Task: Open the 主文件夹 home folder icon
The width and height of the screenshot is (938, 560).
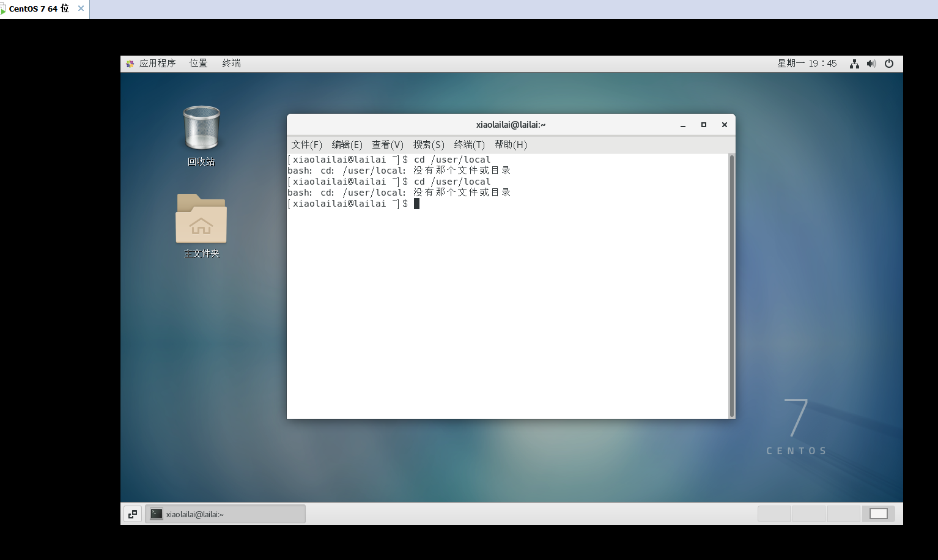Action: point(201,218)
